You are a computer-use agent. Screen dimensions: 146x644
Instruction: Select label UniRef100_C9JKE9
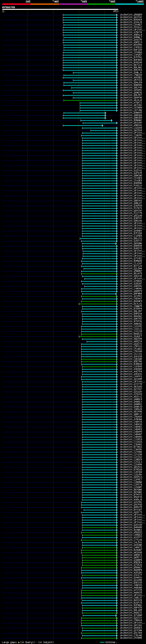pyautogui.click(x=131, y=178)
